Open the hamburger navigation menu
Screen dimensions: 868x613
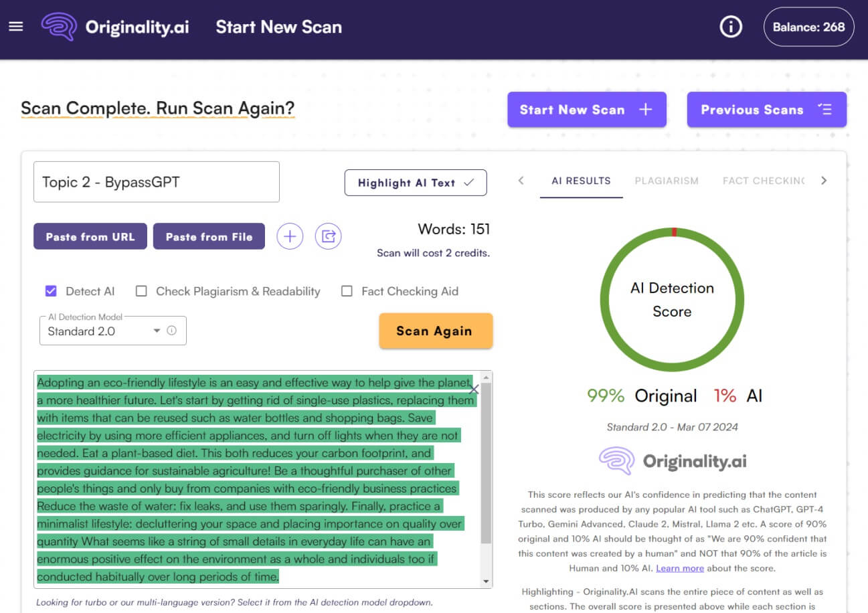coord(16,27)
